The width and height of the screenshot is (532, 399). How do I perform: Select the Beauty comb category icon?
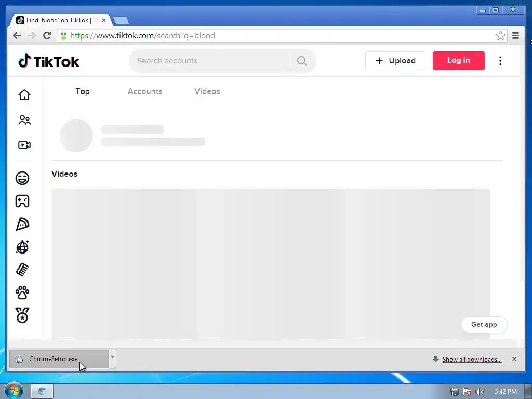click(x=22, y=270)
